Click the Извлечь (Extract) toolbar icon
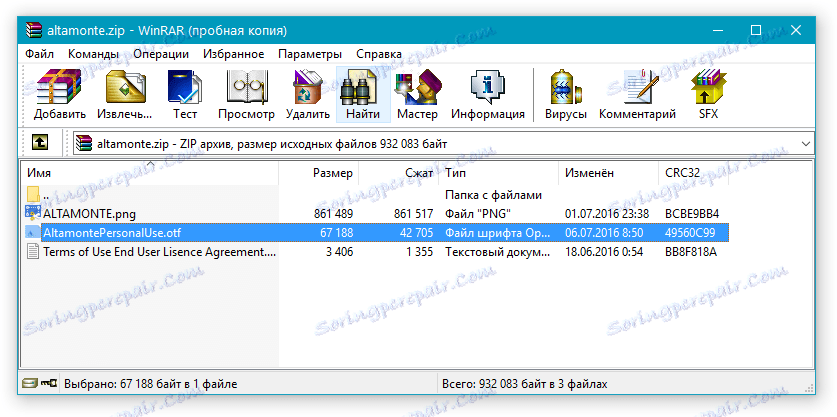Viewport: 837px width, 417px height. coord(125,95)
